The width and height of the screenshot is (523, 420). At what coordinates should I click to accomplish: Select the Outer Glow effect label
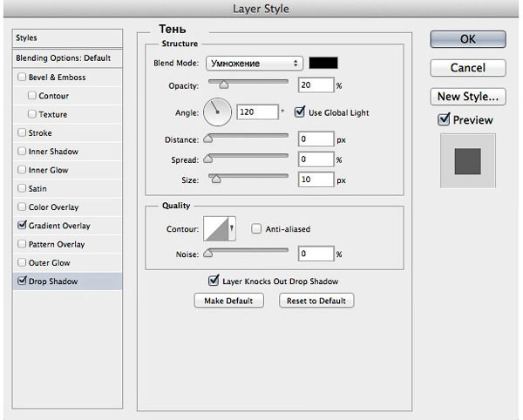(50, 262)
